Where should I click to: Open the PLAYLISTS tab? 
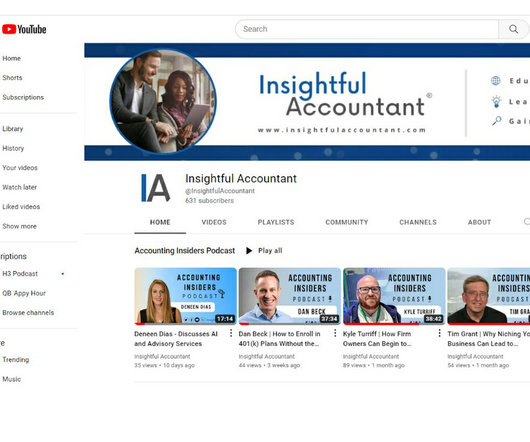click(x=276, y=222)
